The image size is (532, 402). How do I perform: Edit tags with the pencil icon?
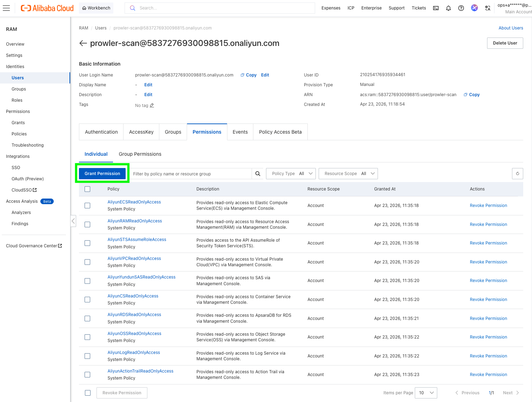[152, 105]
